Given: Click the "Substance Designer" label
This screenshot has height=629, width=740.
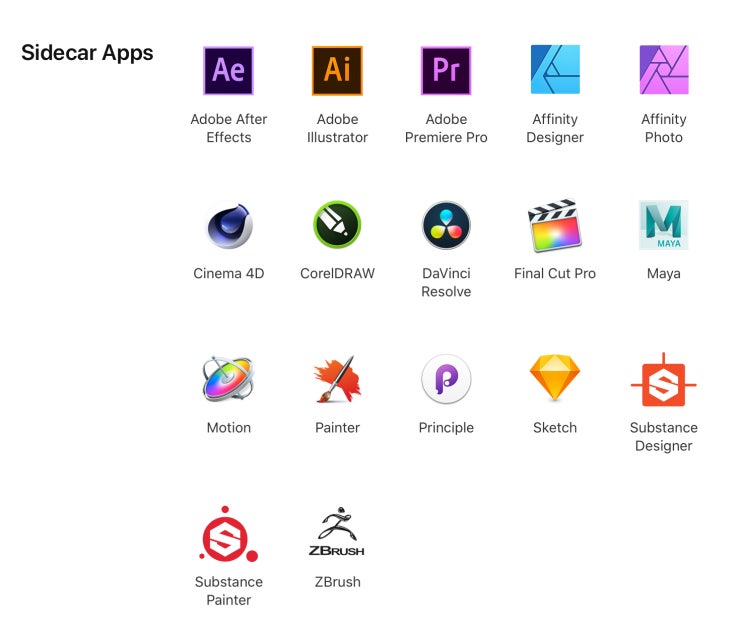Looking at the screenshot, I should tap(664, 437).
